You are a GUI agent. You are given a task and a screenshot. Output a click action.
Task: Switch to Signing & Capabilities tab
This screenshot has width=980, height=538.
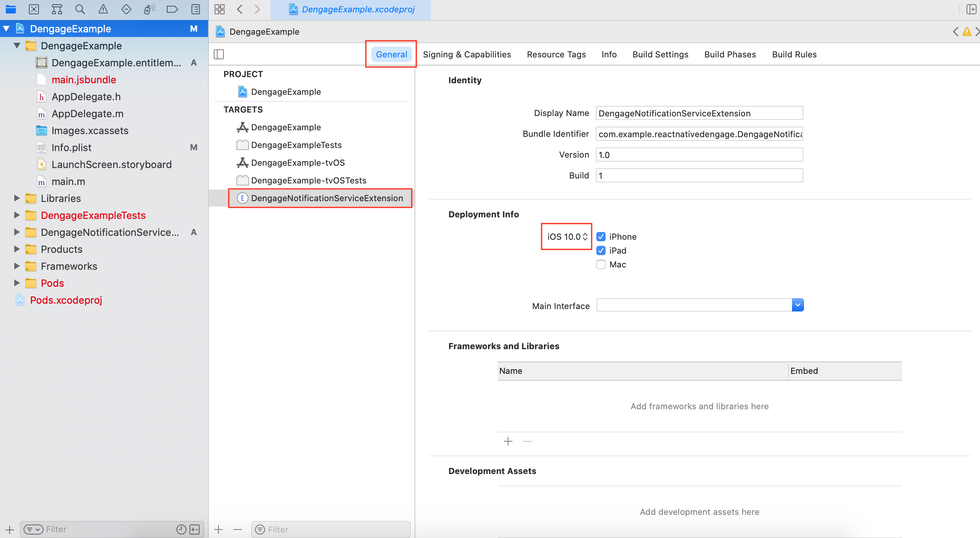467,54
